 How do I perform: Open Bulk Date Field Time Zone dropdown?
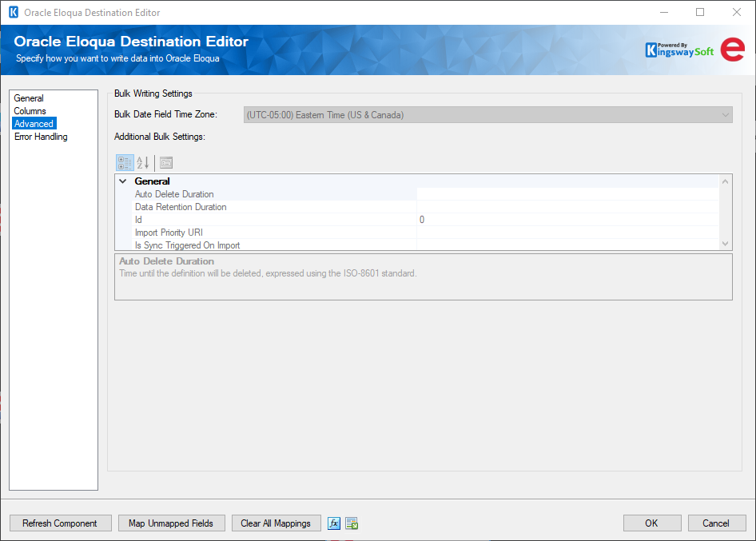point(488,115)
